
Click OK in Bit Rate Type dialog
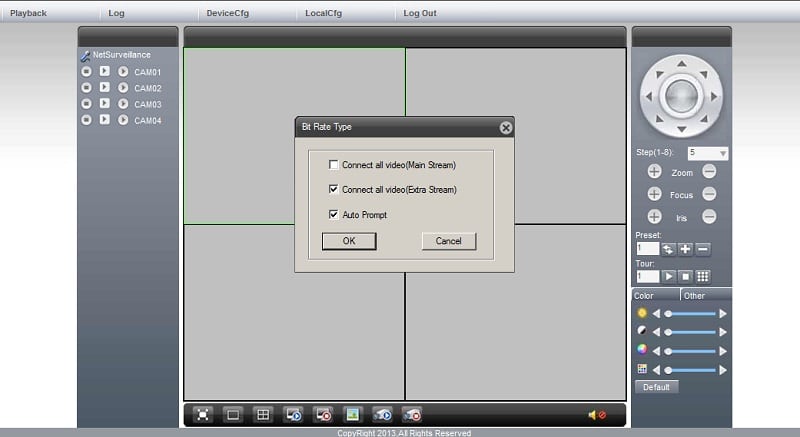[349, 241]
